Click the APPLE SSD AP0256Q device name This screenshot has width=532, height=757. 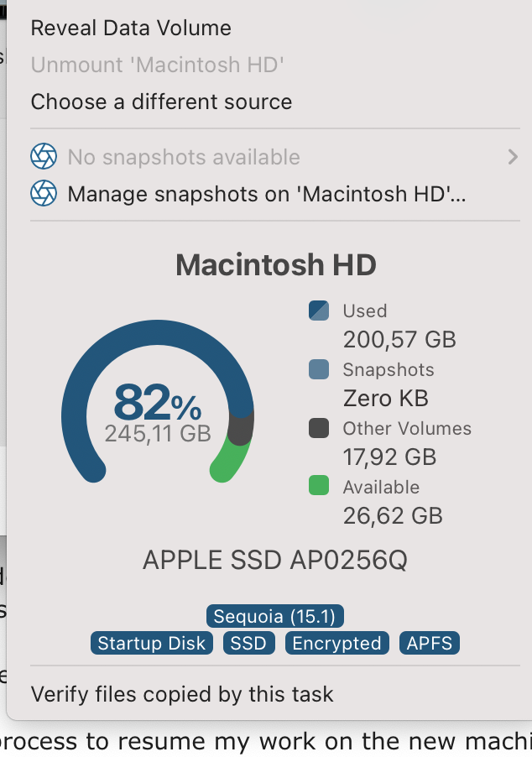pos(275,560)
